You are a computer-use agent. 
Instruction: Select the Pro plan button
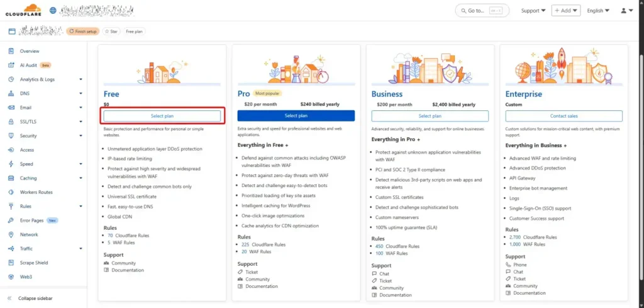pos(296,115)
